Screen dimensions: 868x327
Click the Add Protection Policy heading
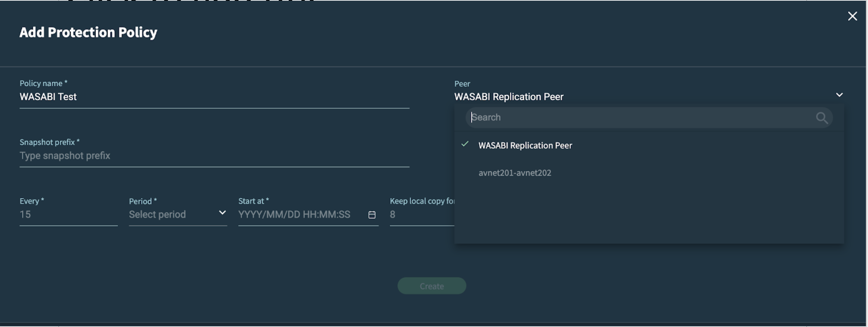coord(88,33)
